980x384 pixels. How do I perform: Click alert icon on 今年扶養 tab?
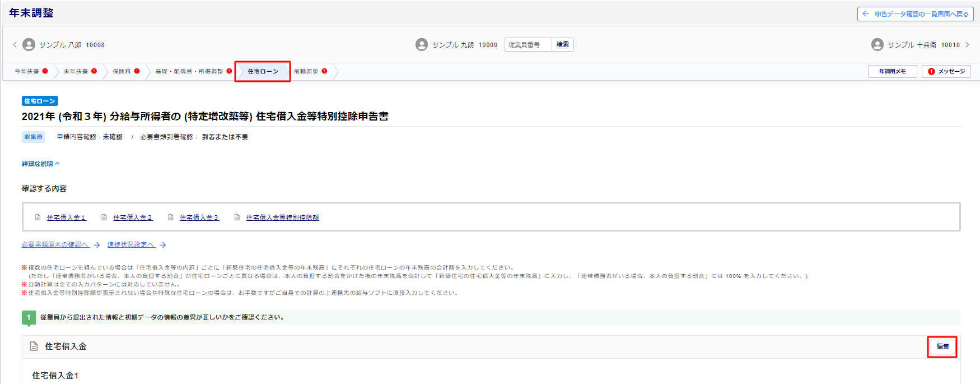point(45,71)
